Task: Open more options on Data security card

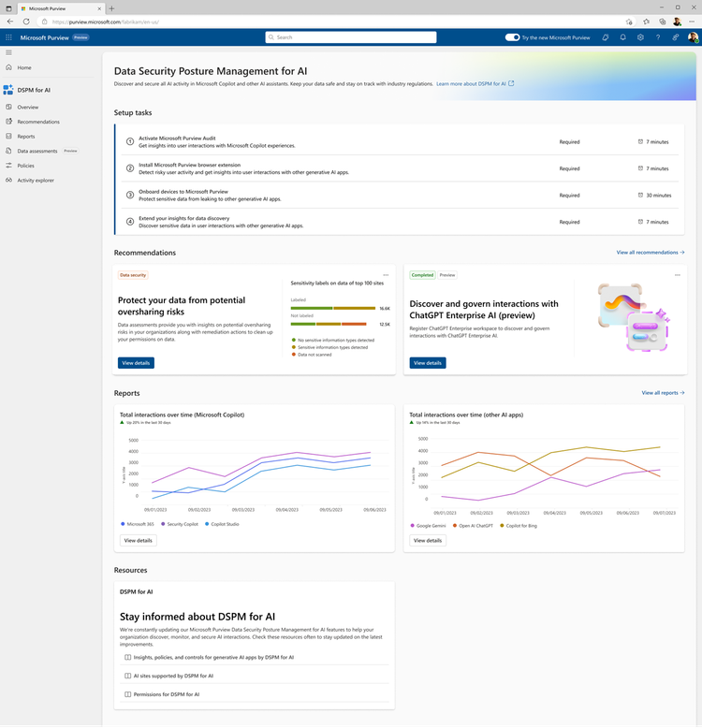Action: click(385, 275)
